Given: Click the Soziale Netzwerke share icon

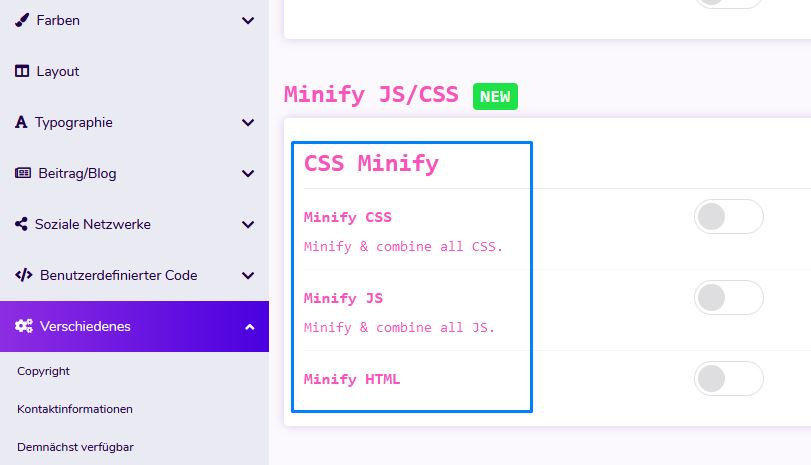Looking at the screenshot, I should point(22,224).
